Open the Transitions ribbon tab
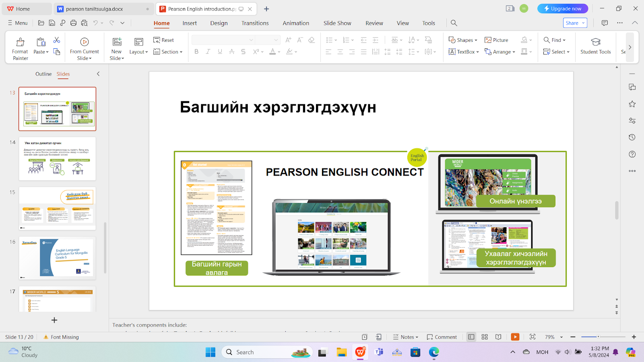 pyautogui.click(x=255, y=23)
